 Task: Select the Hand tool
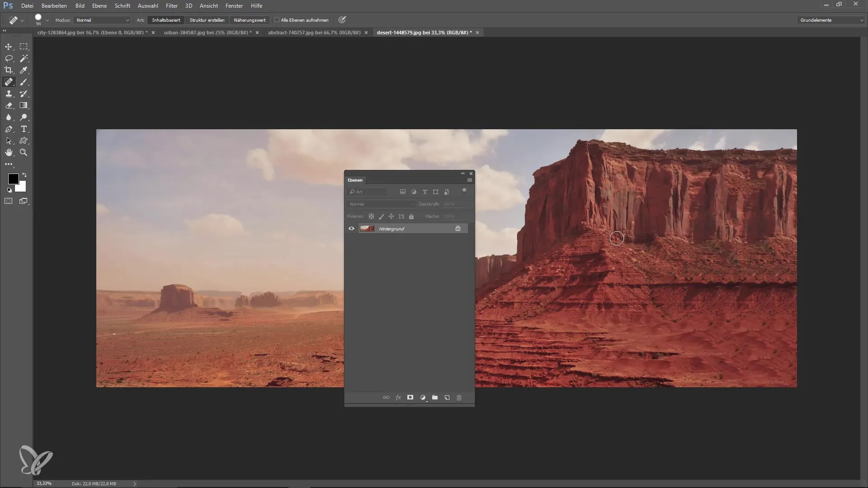9,153
